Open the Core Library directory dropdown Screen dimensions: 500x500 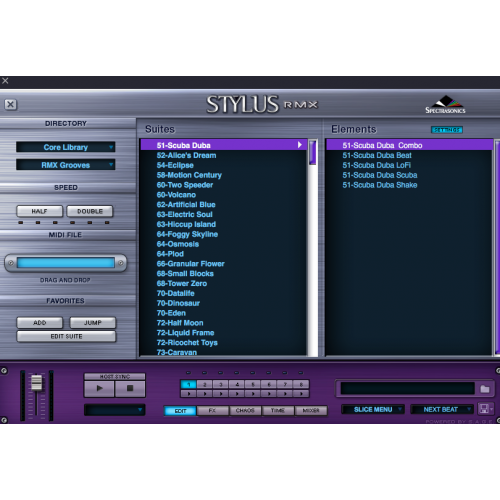point(66,147)
